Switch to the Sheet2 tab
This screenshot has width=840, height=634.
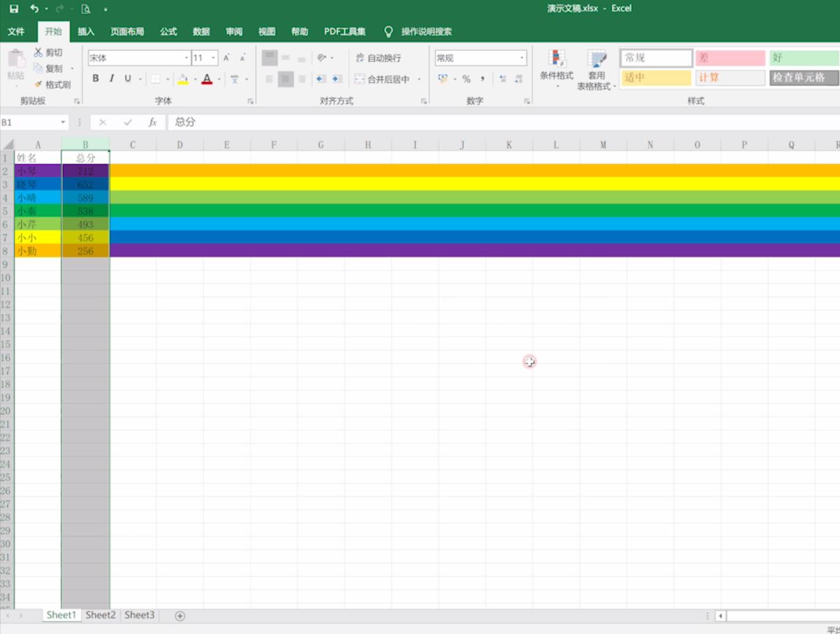100,615
